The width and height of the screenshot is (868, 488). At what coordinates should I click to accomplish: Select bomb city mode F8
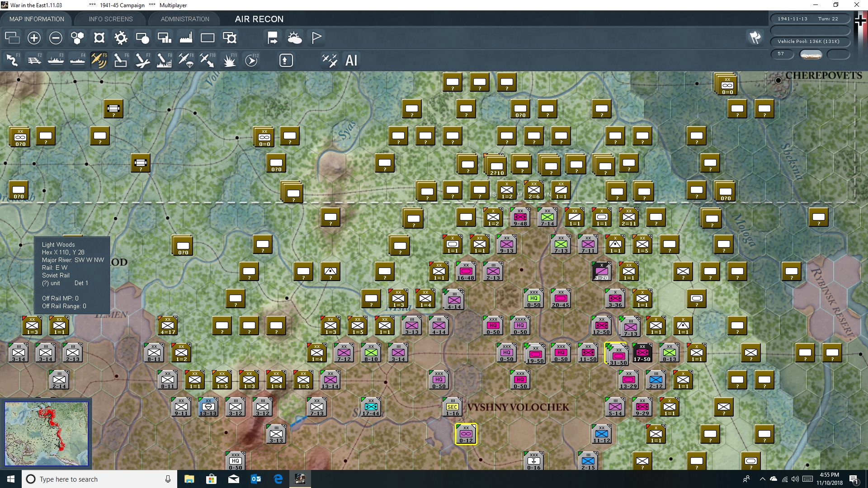[x=164, y=60]
